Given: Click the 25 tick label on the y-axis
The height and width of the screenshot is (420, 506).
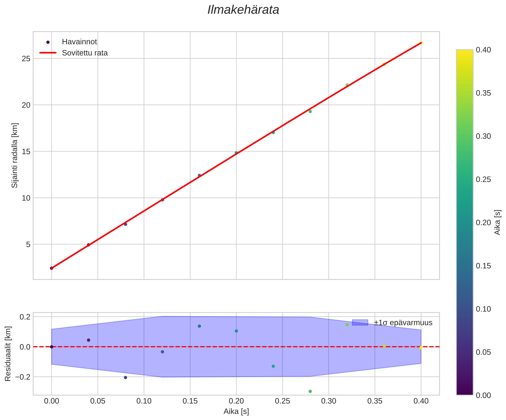Looking at the screenshot, I should pos(26,59).
